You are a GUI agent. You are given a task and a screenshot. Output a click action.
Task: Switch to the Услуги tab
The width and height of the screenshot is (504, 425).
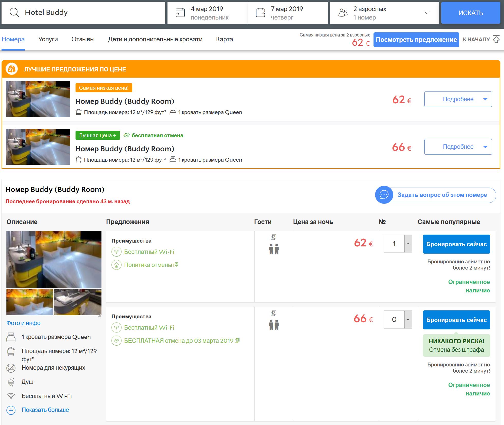pyautogui.click(x=48, y=39)
